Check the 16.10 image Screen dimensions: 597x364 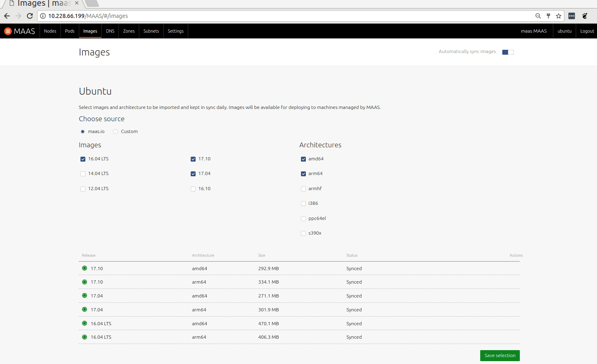pos(193,189)
